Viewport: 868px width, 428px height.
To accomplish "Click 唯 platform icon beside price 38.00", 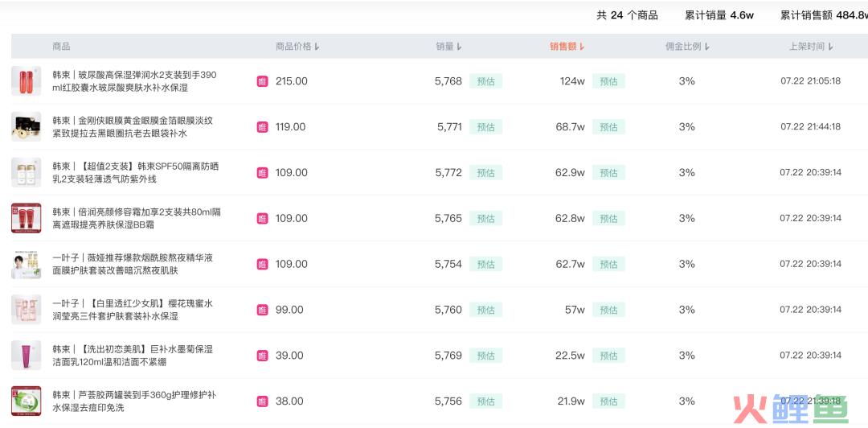I will point(262,401).
